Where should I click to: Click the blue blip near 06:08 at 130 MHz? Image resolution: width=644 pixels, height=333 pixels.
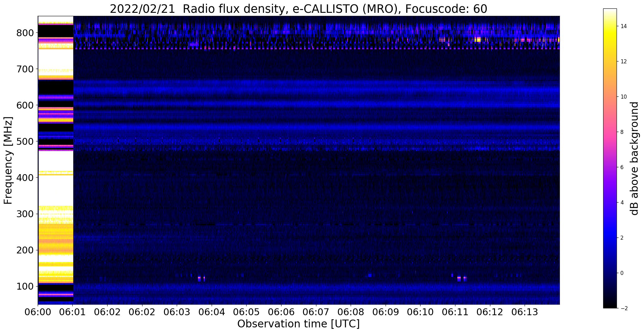(370, 275)
